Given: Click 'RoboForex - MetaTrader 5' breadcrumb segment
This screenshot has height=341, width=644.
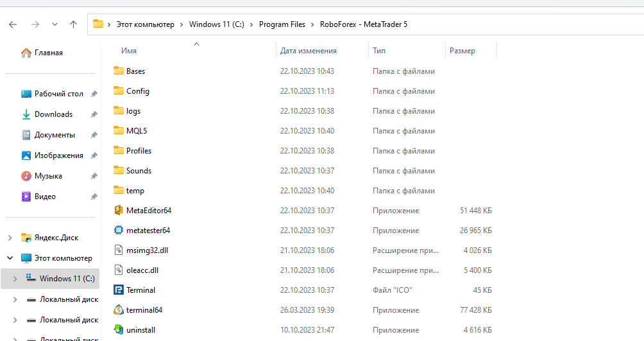Looking at the screenshot, I should (364, 24).
